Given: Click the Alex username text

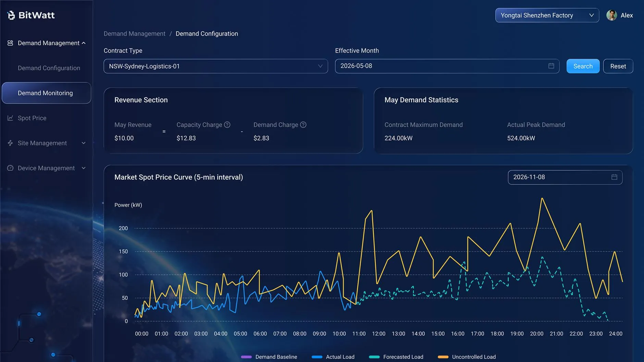Looking at the screenshot, I should coord(627,15).
